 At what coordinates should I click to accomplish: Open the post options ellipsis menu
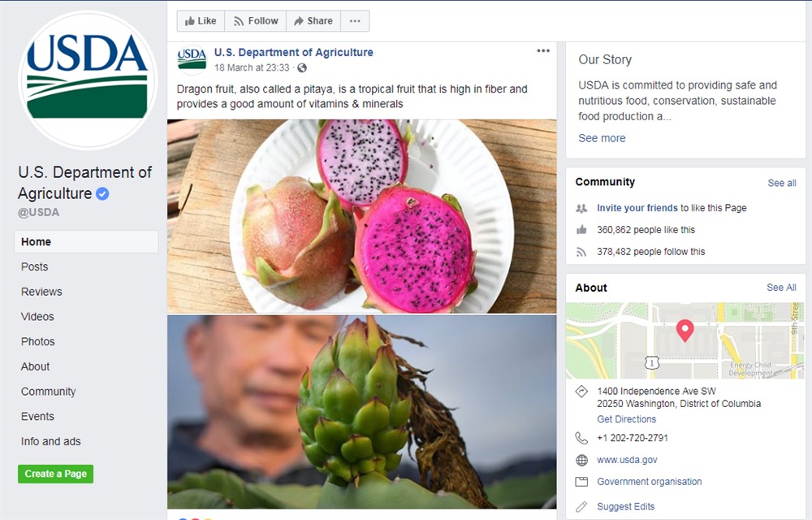pyautogui.click(x=543, y=51)
